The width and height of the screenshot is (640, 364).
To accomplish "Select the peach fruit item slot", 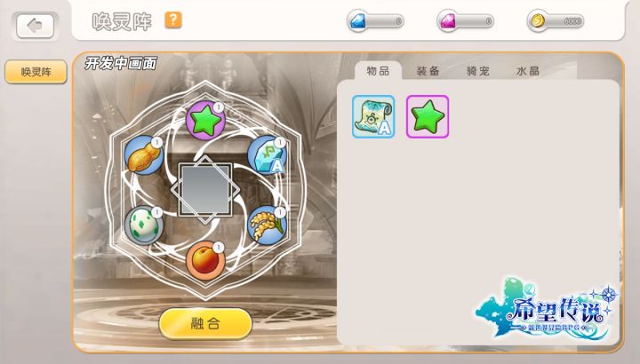I will coord(205,261).
